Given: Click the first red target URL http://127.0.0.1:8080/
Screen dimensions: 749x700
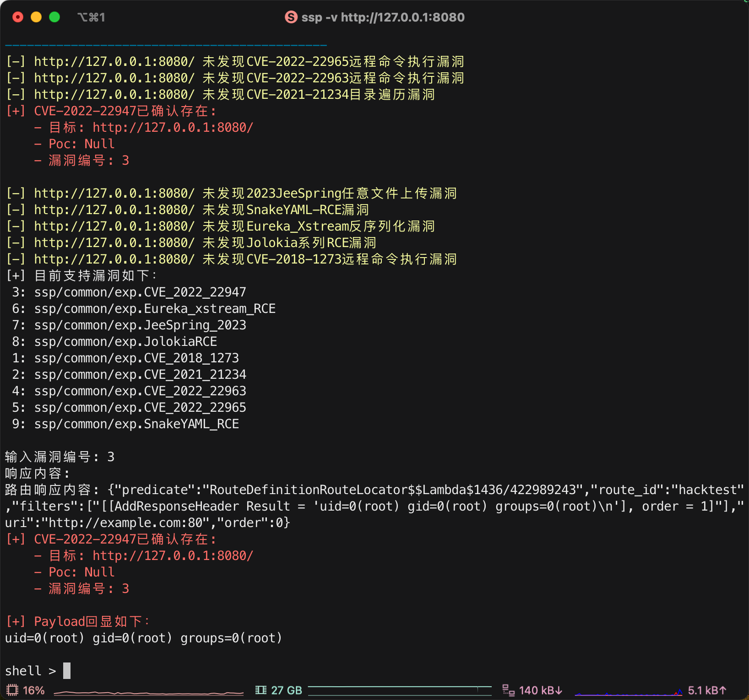Looking at the screenshot, I should tap(173, 127).
